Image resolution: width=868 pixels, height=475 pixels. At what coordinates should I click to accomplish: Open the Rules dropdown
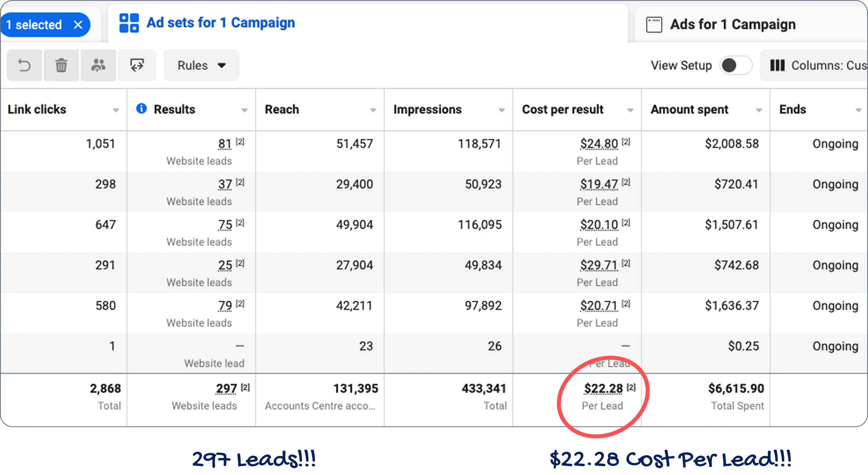click(x=201, y=65)
